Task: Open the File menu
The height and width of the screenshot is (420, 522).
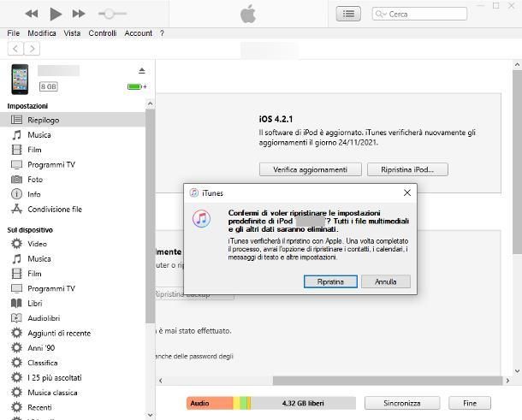Action: (14, 33)
